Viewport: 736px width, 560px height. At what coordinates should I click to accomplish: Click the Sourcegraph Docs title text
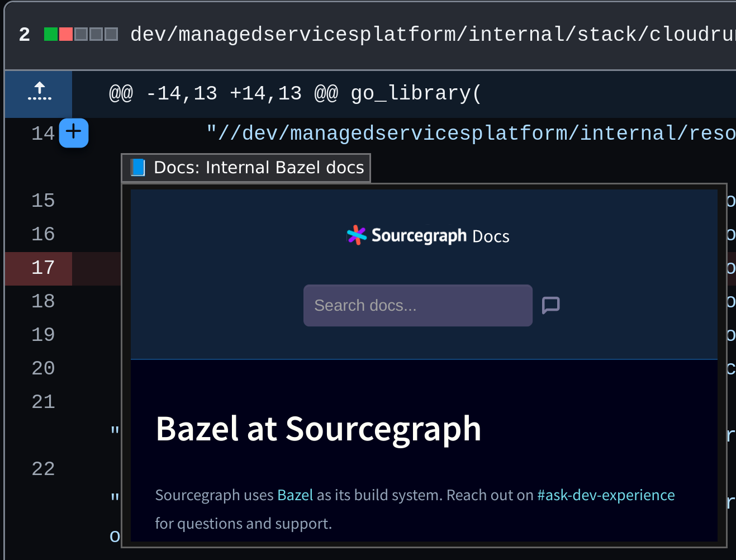439,235
